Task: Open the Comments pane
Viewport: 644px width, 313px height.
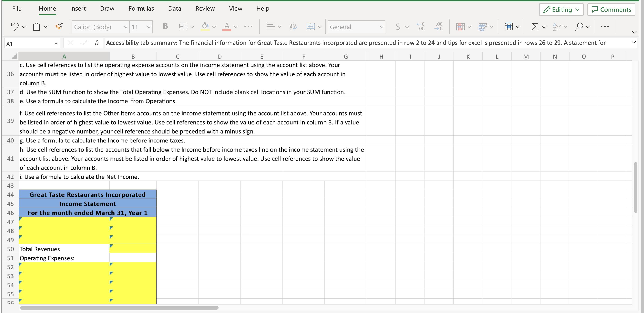Action: (611, 9)
